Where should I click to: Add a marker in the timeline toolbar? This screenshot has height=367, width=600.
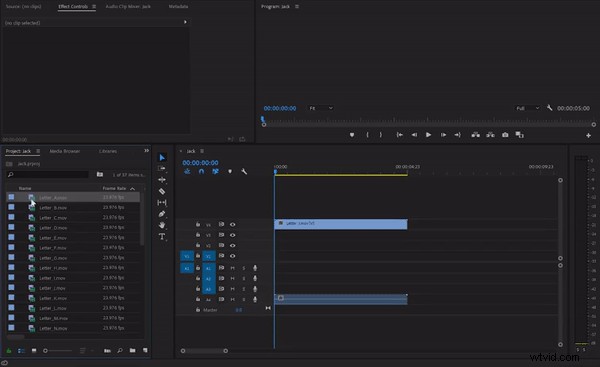pos(230,171)
